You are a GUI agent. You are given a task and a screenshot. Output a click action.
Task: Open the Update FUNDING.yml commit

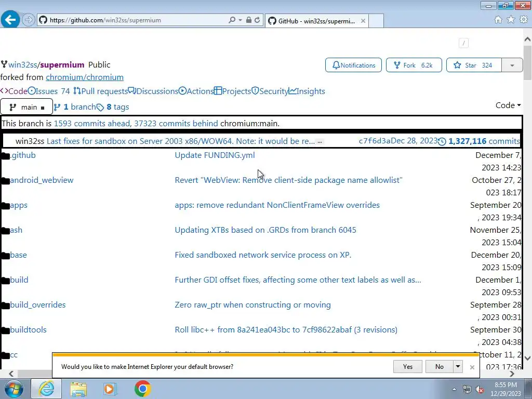point(215,155)
